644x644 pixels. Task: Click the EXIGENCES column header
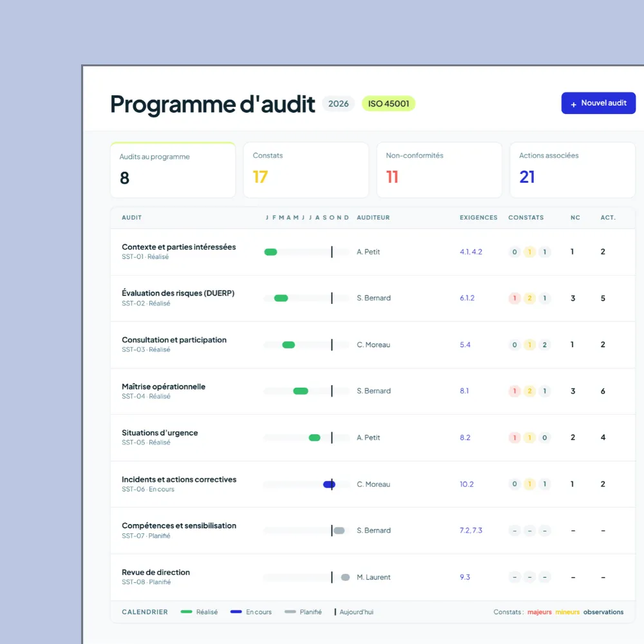pos(478,218)
